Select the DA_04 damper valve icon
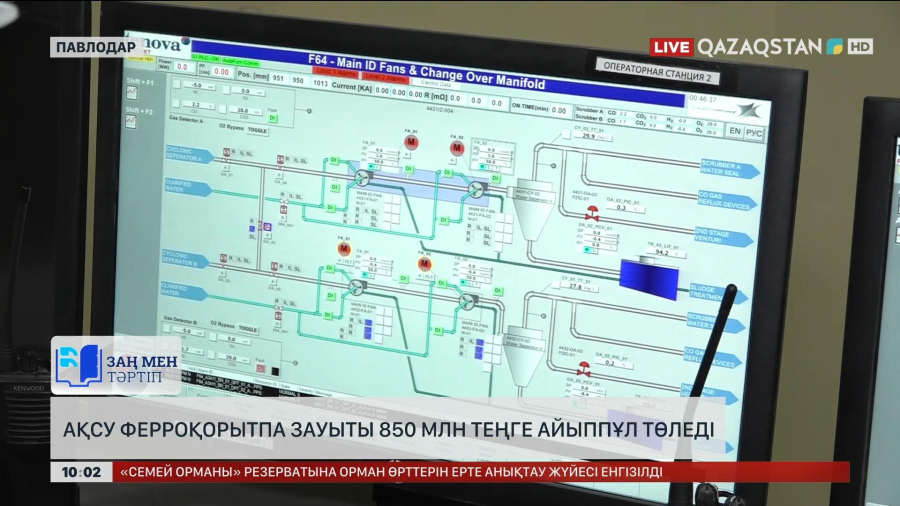 tap(280, 159)
